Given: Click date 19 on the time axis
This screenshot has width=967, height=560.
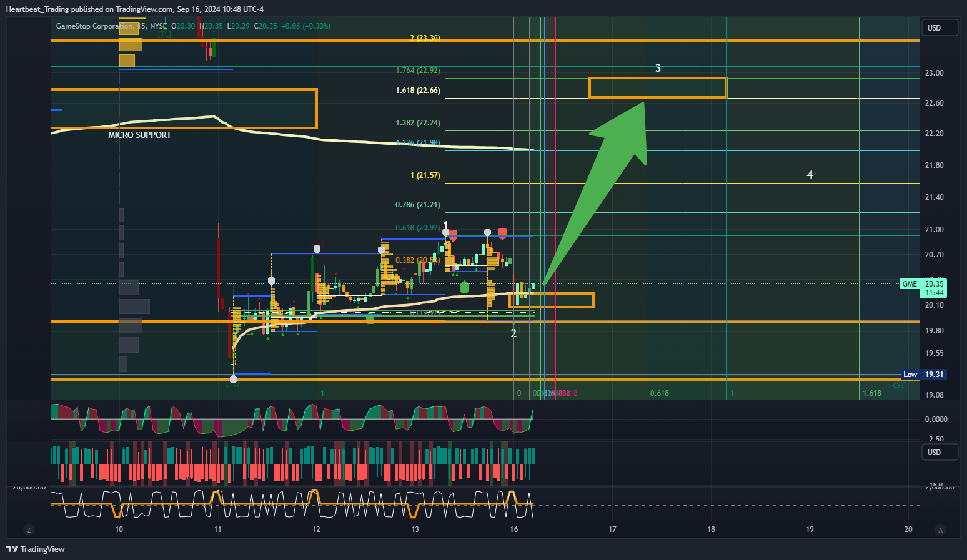Looking at the screenshot, I should (810, 529).
